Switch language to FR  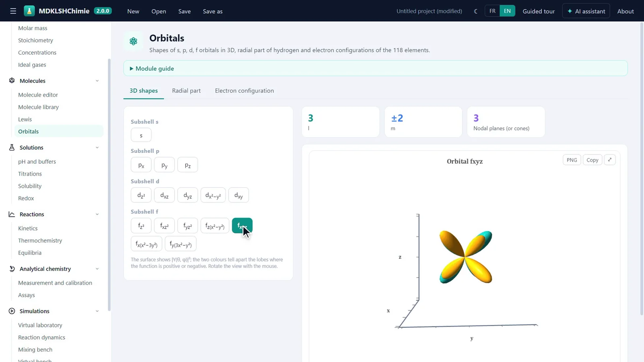[492, 11]
